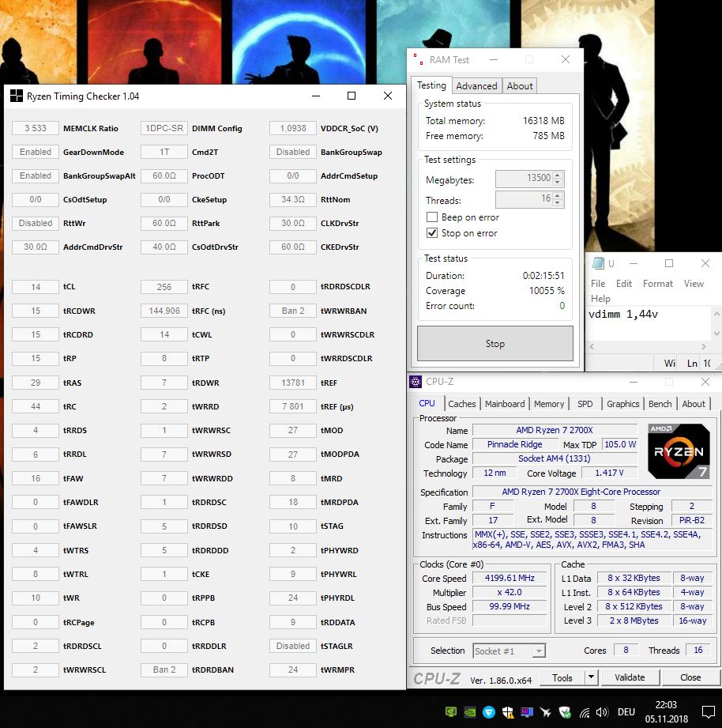Open the Help menu in Notepad
The height and width of the screenshot is (728, 722).
pyautogui.click(x=600, y=299)
